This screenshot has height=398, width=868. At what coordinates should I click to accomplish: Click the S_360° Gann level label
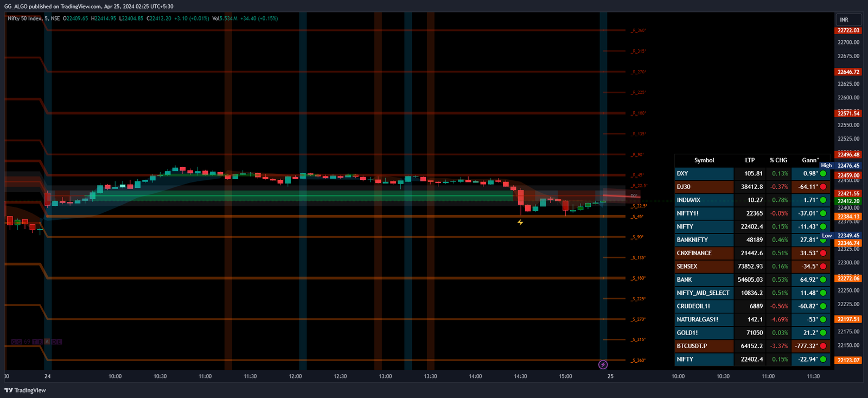(639, 361)
